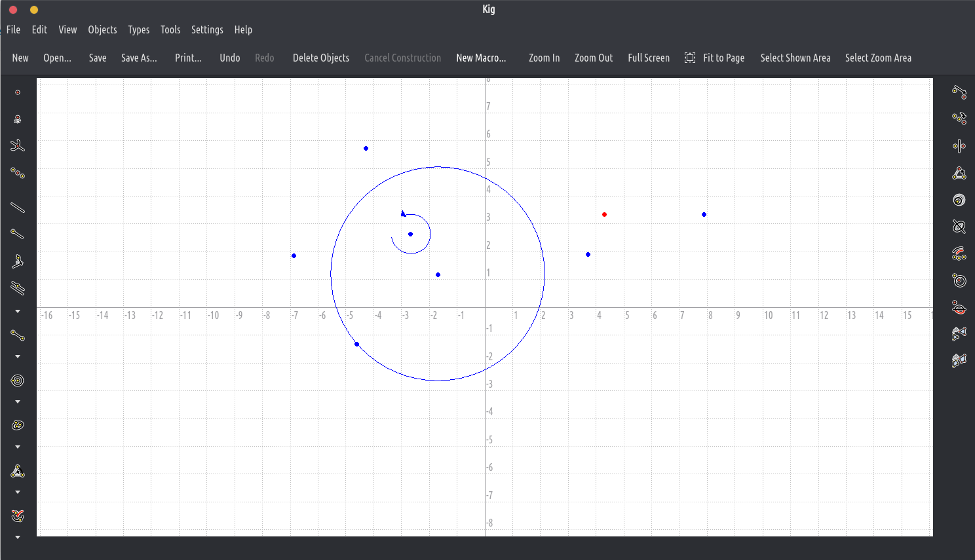Expand arrow below the Conic tool
975x560 pixels.
point(18,447)
